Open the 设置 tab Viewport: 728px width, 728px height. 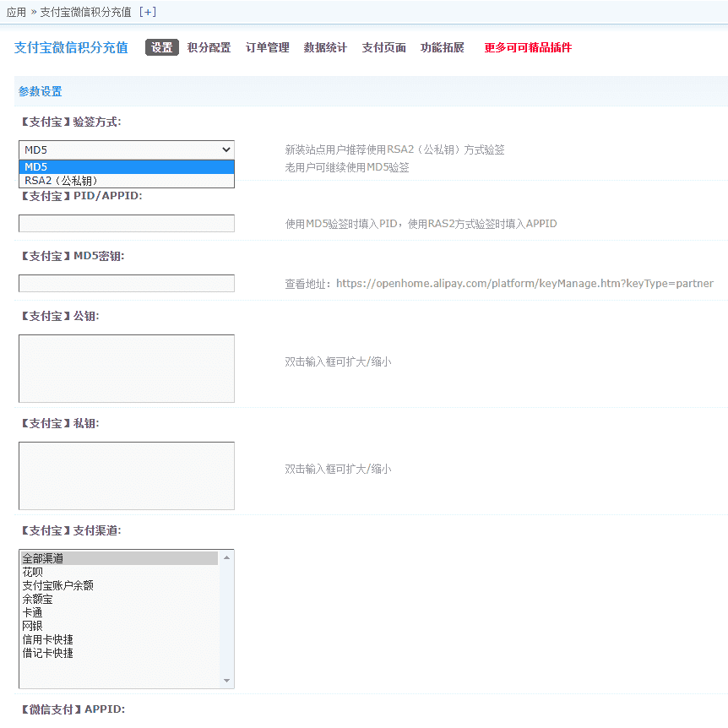point(162,47)
